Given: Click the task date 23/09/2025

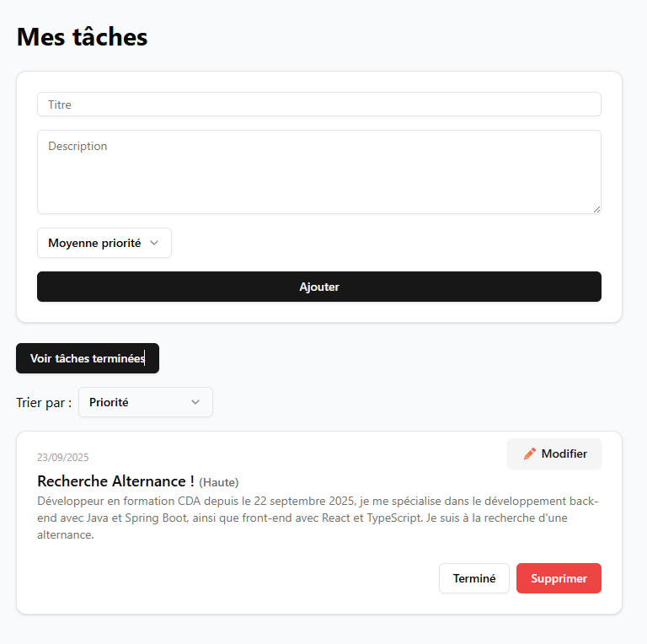Looking at the screenshot, I should pyautogui.click(x=62, y=458).
